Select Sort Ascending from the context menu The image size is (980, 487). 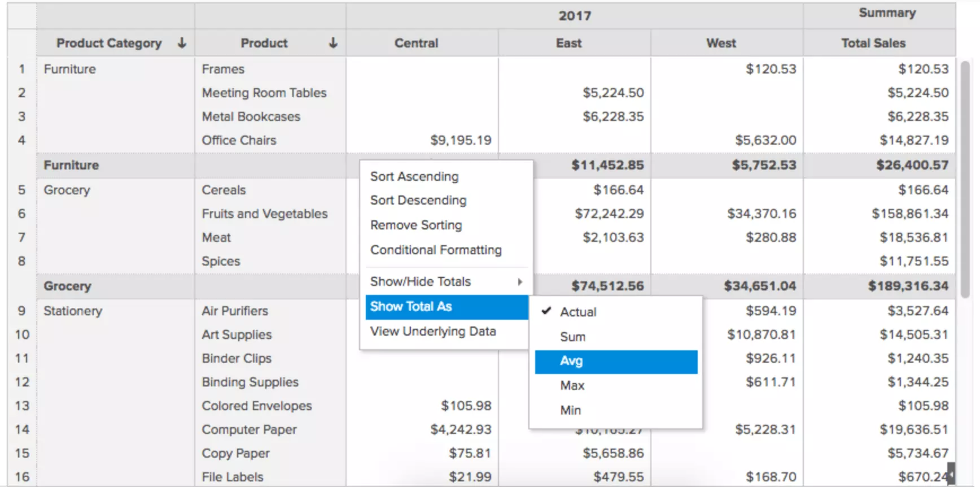coord(414,176)
